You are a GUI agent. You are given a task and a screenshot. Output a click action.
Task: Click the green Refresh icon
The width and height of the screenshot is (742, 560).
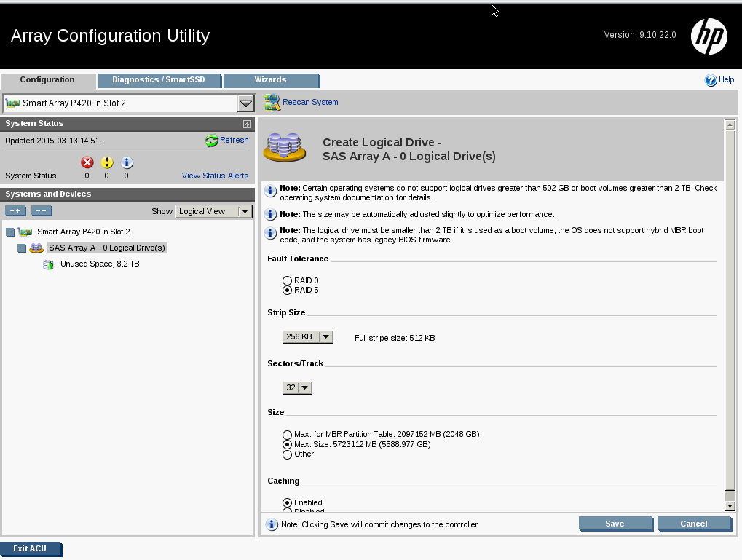point(212,141)
